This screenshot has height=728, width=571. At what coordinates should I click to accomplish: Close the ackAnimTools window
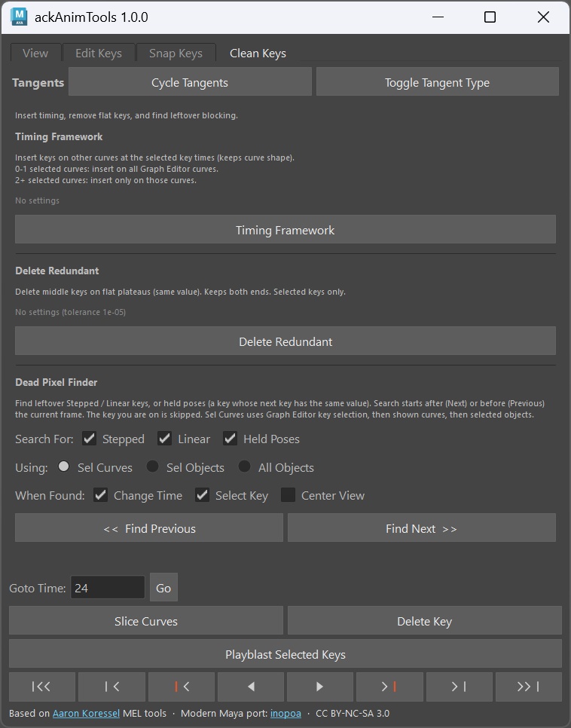(543, 17)
